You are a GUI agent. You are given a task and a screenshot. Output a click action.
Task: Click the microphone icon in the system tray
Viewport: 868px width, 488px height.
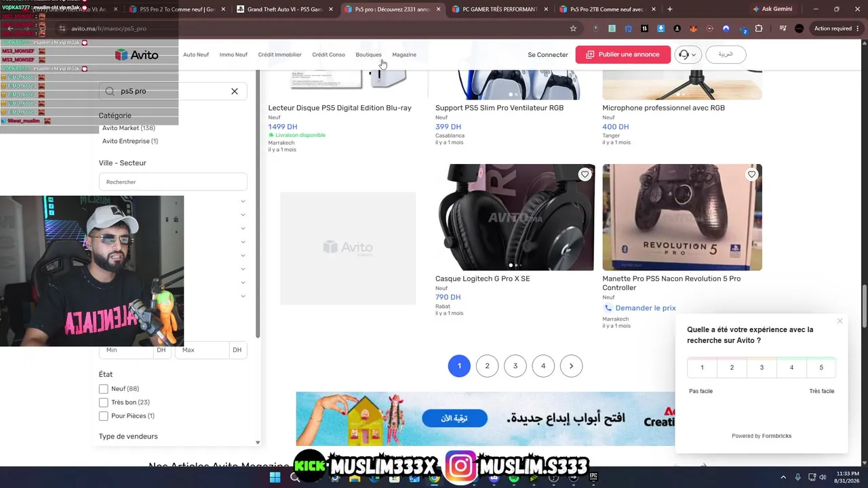(x=797, y=477)
